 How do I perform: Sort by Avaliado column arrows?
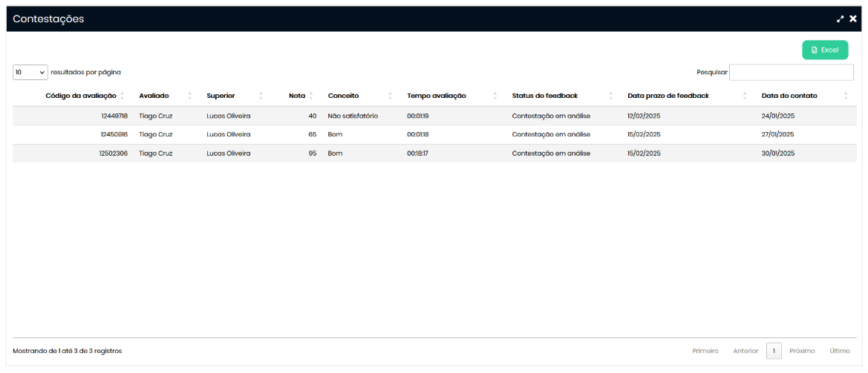[189, 96]
